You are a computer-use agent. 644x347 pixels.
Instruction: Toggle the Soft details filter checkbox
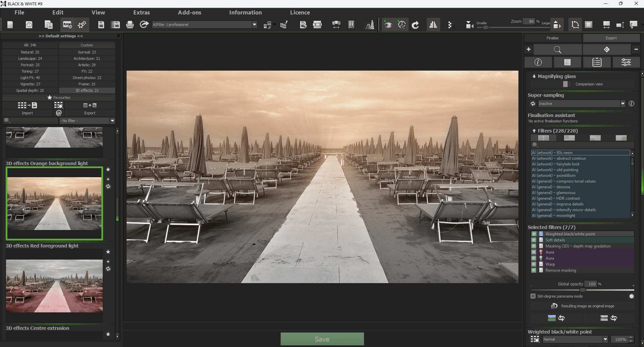[534, 240]
